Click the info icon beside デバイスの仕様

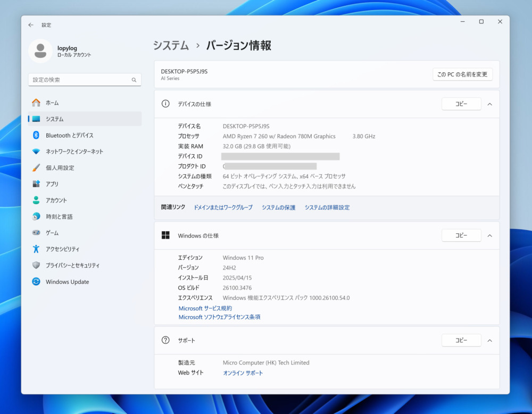pos(165,104)
